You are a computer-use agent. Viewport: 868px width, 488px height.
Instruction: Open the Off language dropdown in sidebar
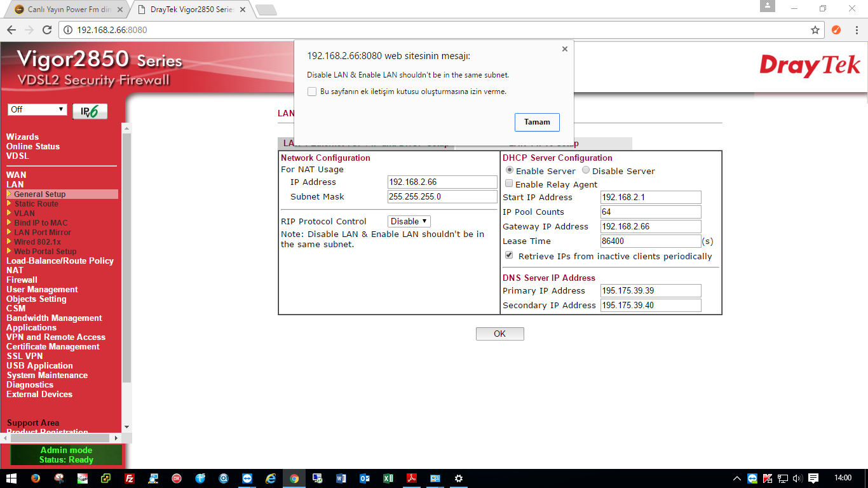(x=37, y=109)
